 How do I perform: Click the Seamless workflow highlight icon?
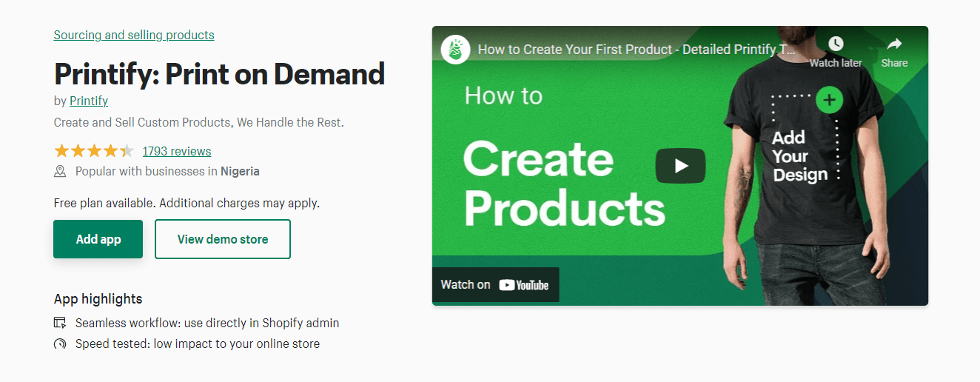pyautogui.click(x=60, y=323)
